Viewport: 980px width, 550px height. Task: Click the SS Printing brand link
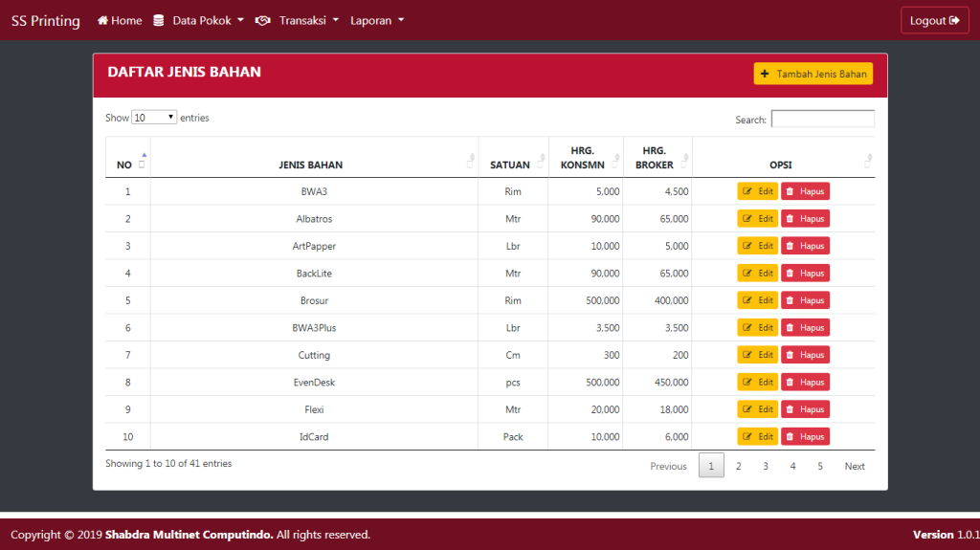tap(46, 21)
